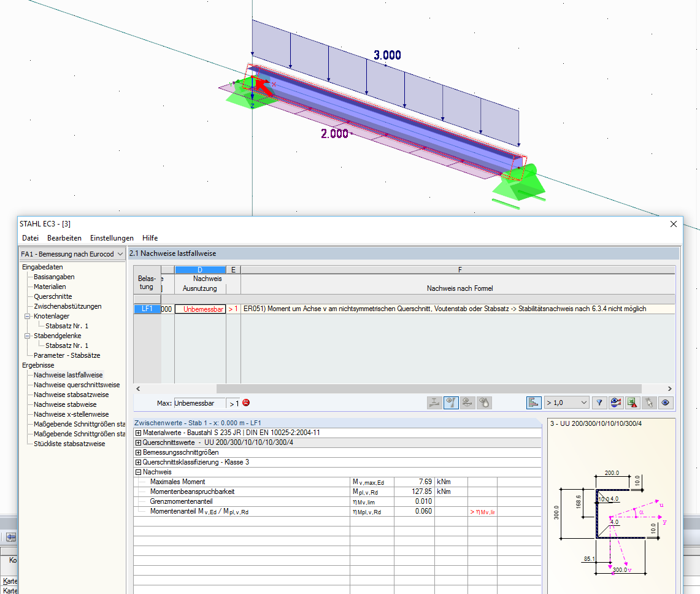The image size is (700, 594).
Task: Click the right arrow of the horizontal scrollbar
Action: pos(670,389)
